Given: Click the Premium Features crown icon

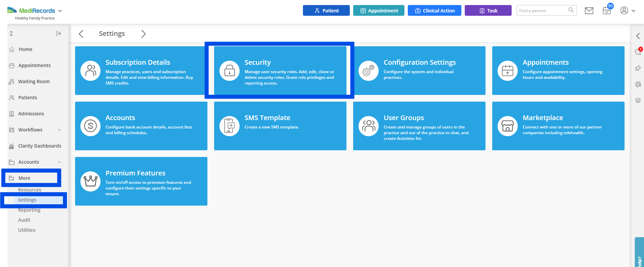Looking at the screenshot, I should (90, 181).
